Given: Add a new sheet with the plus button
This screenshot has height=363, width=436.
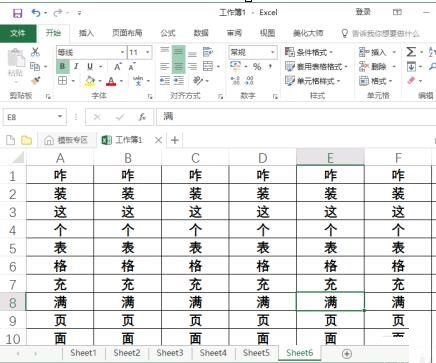Looking at the screenshot, I should [347, 354].
